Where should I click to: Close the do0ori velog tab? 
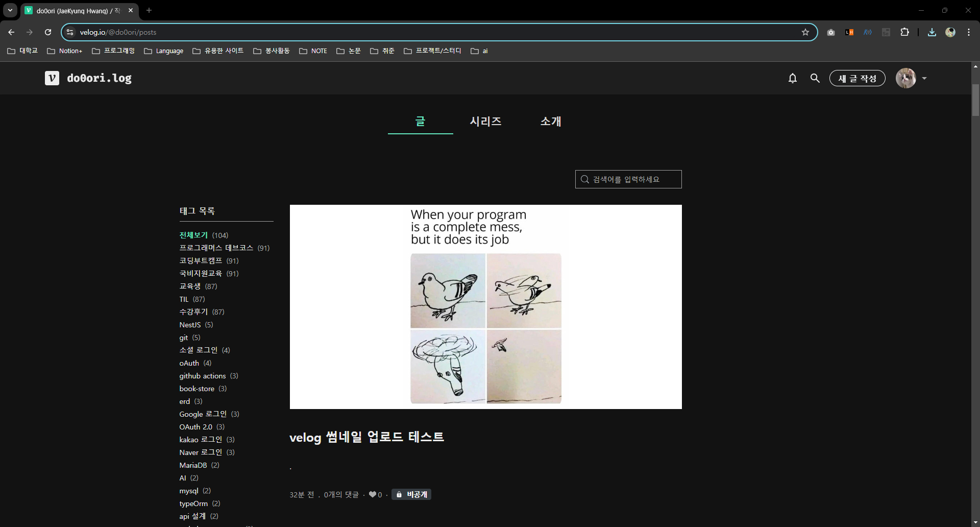[131, 10]
